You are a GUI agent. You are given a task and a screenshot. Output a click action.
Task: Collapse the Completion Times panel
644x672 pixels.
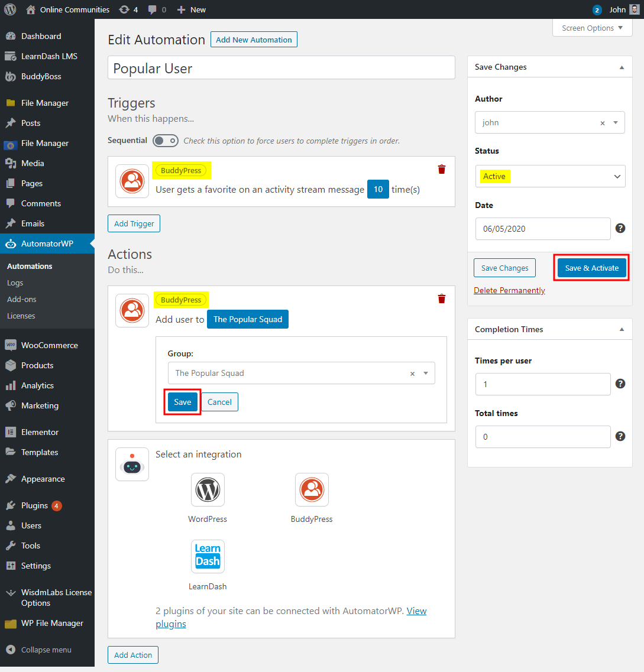pyautogui.click(x=622, y=329)
